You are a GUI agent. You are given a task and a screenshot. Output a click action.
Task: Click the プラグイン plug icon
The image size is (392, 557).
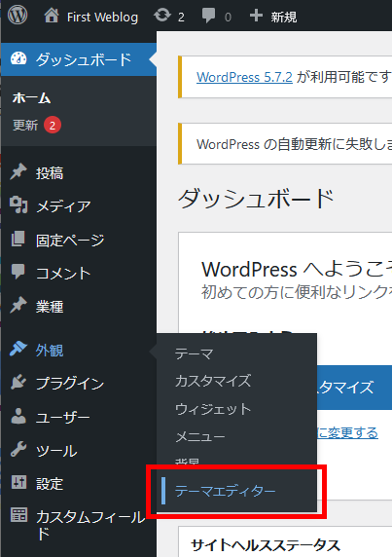18,382
